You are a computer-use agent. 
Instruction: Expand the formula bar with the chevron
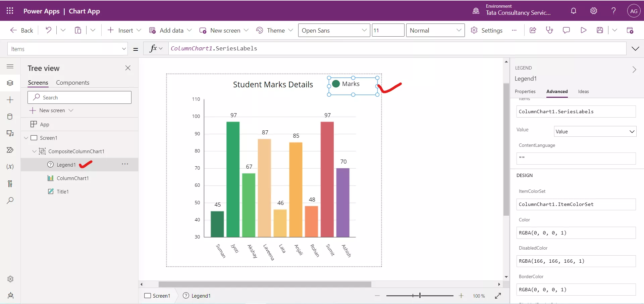(x=636, y=48)
